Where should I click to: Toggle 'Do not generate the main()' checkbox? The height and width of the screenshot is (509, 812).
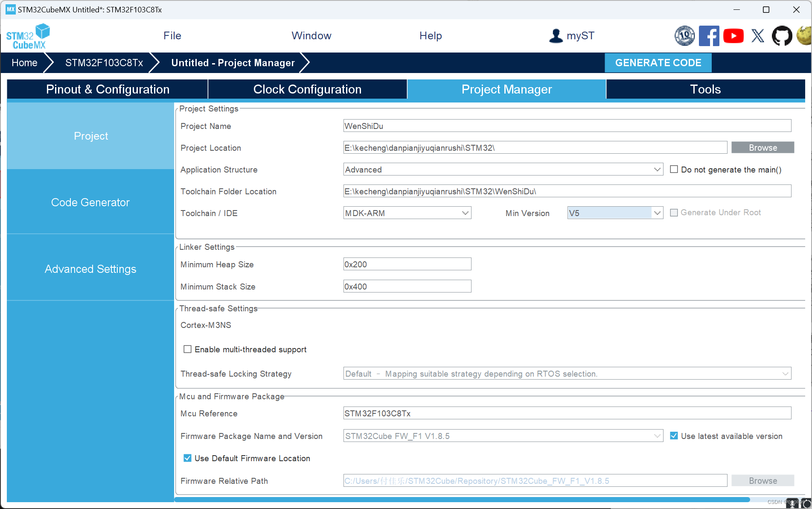click(674, 169)
